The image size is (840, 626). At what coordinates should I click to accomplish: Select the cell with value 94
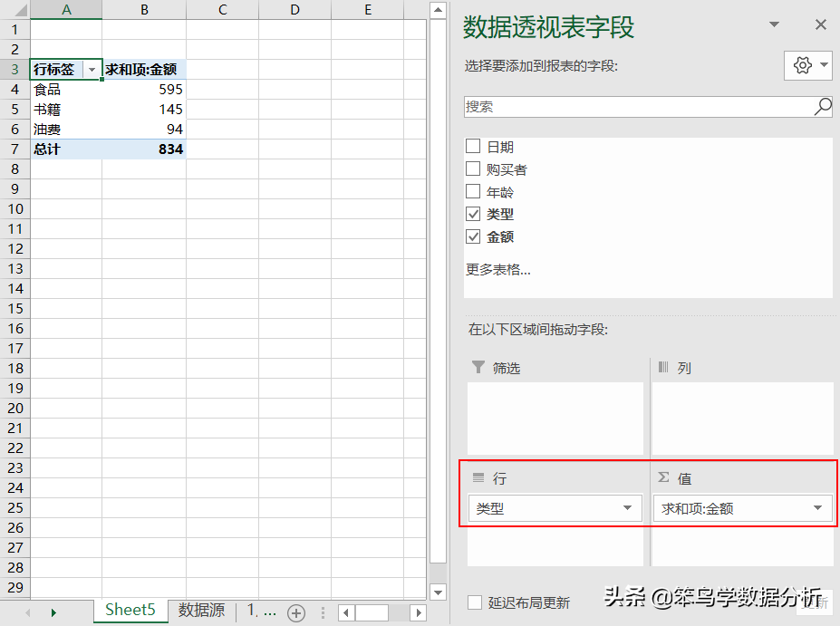coord(144,129)
